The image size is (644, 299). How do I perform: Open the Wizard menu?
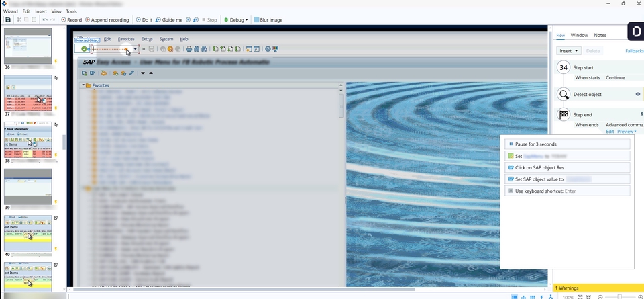click(x=11, y=11)
